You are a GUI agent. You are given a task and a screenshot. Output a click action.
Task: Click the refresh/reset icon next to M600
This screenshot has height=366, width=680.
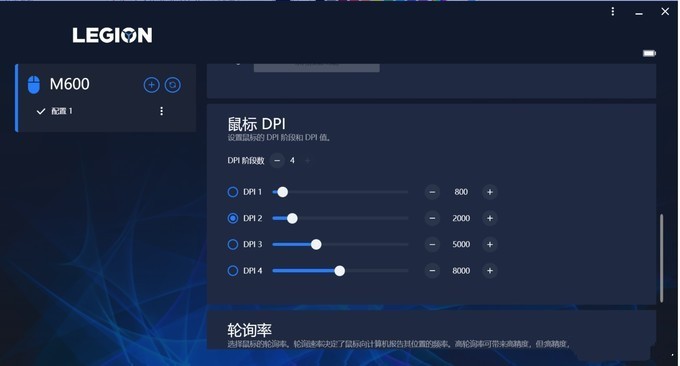173,85
